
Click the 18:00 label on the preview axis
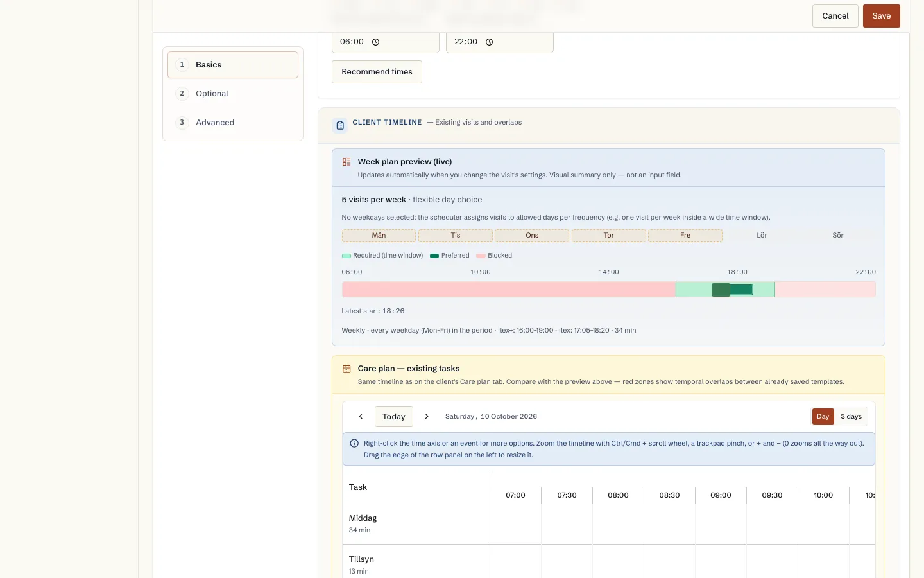click(x=737, y=272)
